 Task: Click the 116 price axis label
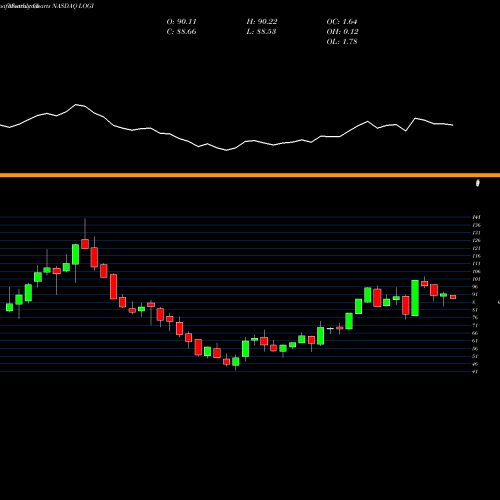(x=476, y=256)
